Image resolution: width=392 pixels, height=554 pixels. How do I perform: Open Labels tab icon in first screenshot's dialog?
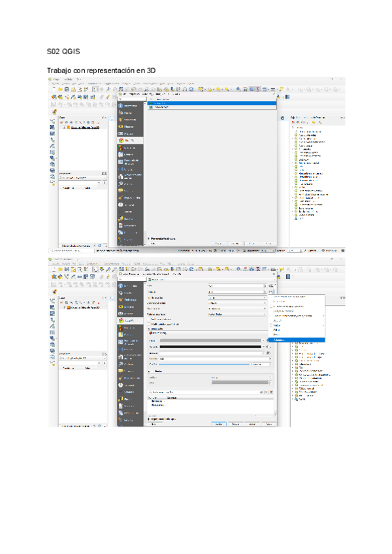[x=120, y=127]
